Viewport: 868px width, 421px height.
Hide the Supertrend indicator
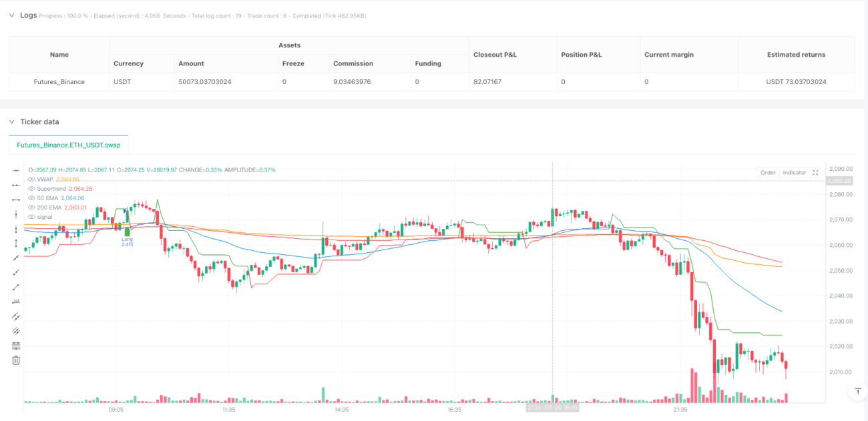tap(31, 189)
